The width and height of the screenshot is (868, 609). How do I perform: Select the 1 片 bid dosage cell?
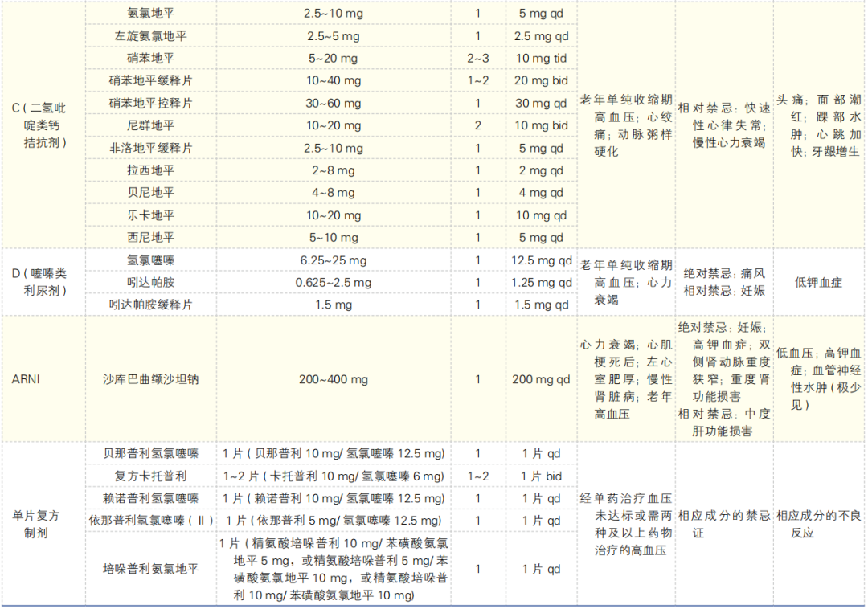coord(541,476)
